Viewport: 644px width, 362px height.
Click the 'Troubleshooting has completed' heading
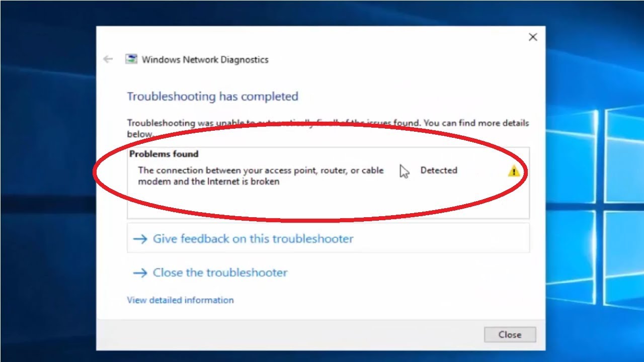click(212, 96)
